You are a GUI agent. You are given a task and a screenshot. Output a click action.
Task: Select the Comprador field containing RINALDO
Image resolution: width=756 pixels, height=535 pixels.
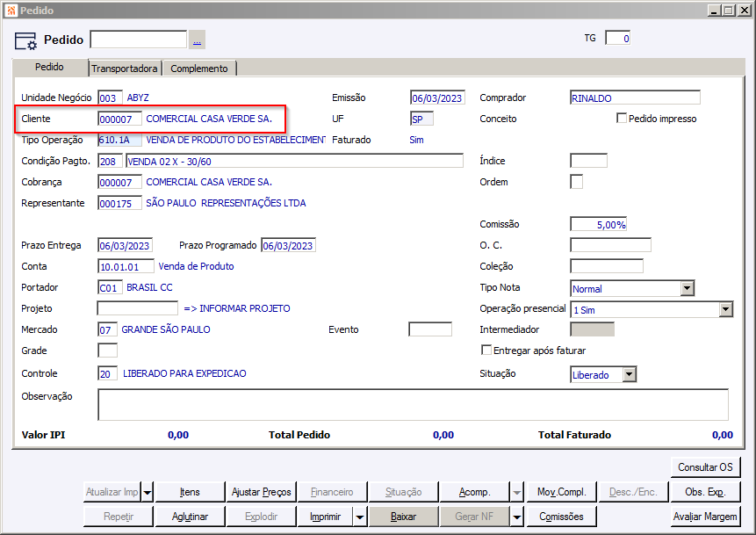(x=634, y=98)
